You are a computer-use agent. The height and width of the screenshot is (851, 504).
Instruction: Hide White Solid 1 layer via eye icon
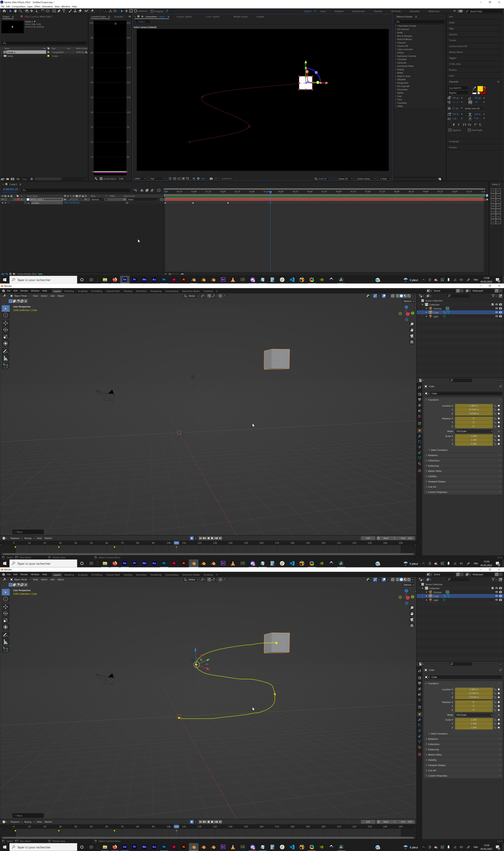2,199
